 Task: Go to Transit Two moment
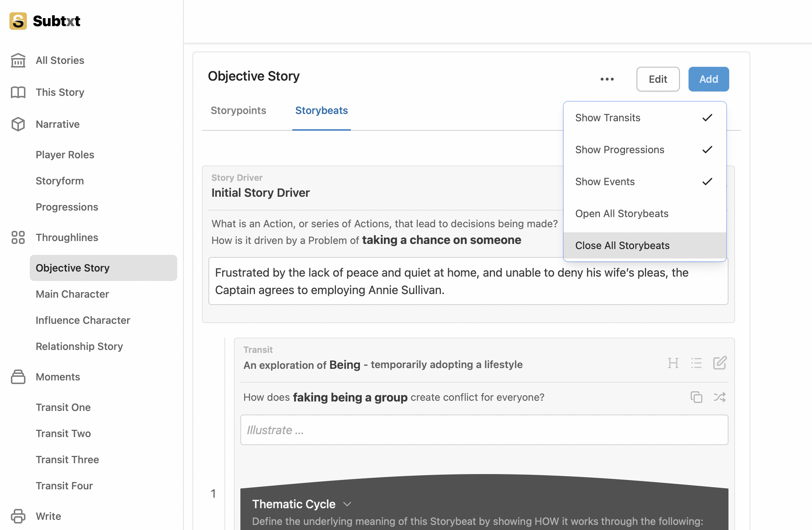coord(63,433)
